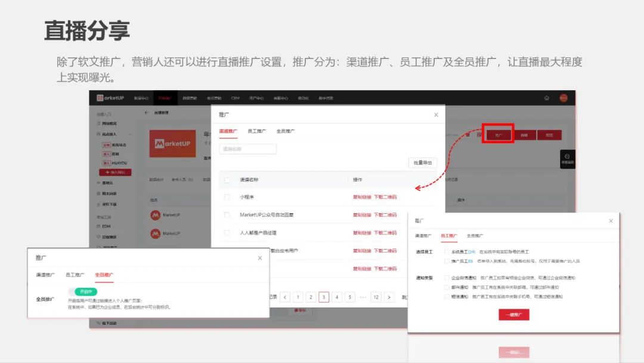Jump to page 12 in pagination
The image size is (644, 363).
tap(376, 297)
